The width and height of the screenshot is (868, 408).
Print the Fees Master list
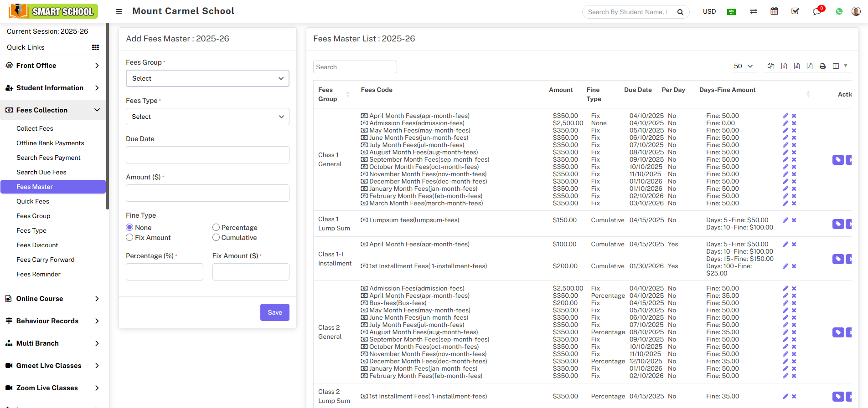click(x=822, y=66)
